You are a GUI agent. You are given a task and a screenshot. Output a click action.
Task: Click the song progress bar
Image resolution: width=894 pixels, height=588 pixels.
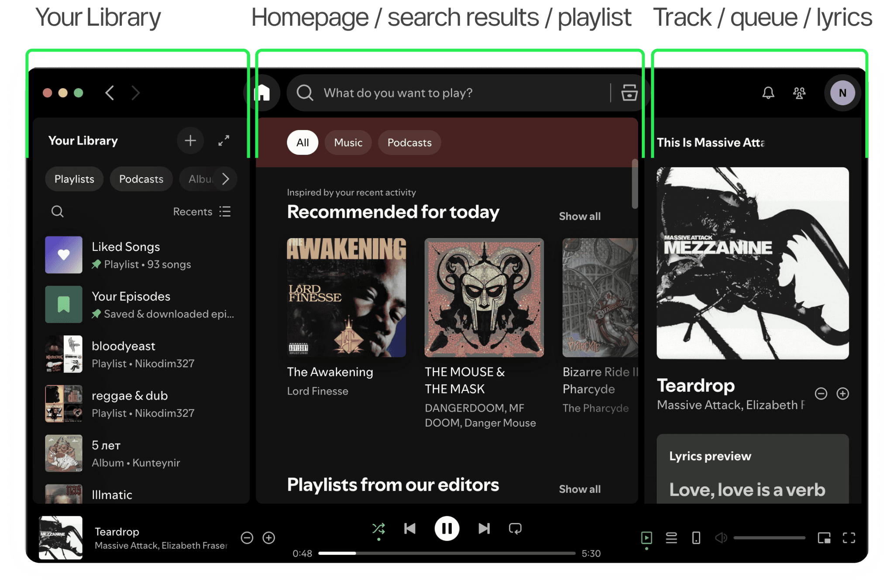[446, 553]
